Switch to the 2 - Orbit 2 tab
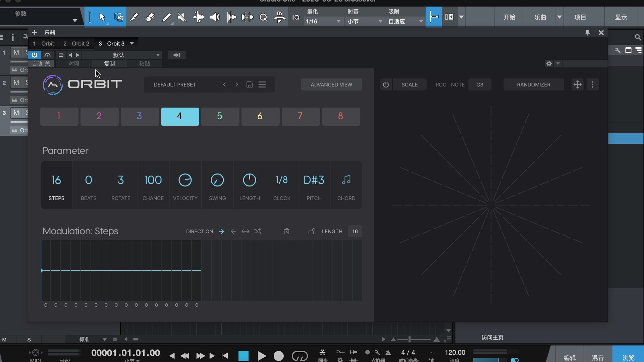The image size is (644, 362). (x=76, y=44)
